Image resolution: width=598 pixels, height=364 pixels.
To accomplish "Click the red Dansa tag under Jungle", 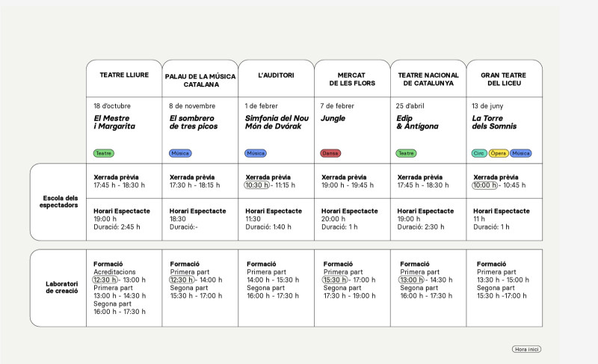I will (x=330, y=153).
